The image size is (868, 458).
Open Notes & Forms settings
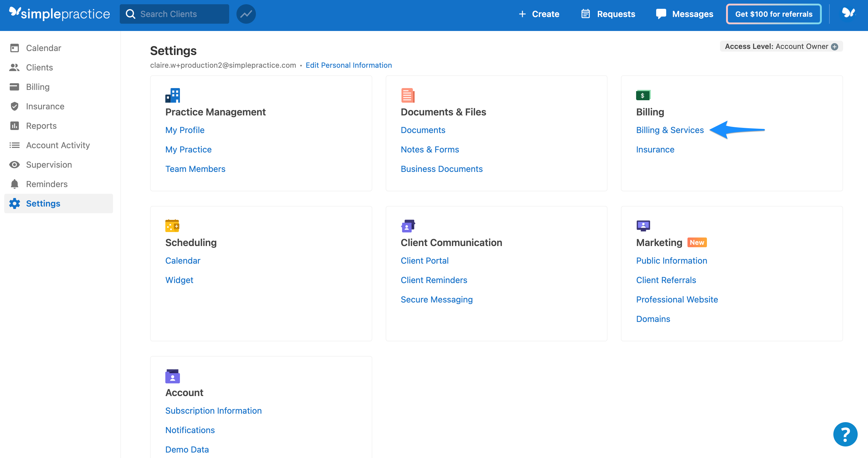coord(430,149)
